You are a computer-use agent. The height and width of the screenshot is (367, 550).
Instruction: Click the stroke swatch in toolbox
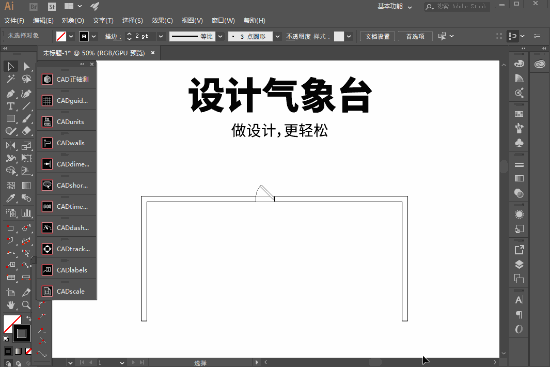(22, 333)
